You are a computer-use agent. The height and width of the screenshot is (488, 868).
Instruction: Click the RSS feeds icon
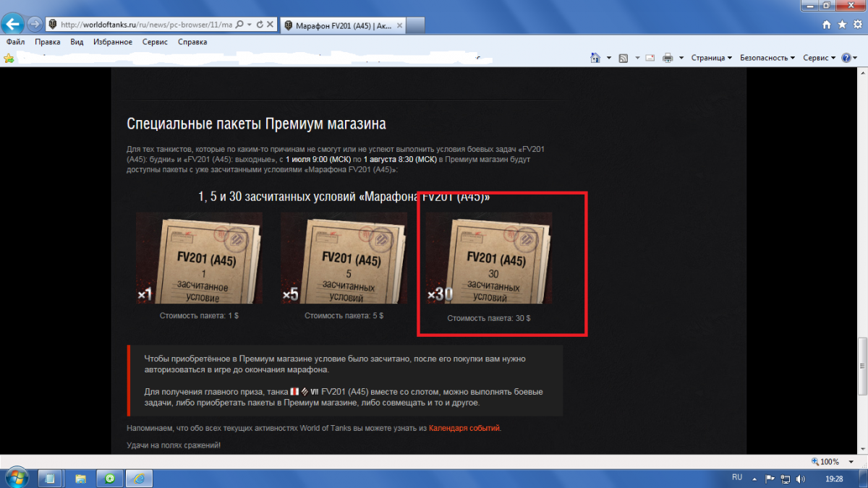tap(623, 58)
